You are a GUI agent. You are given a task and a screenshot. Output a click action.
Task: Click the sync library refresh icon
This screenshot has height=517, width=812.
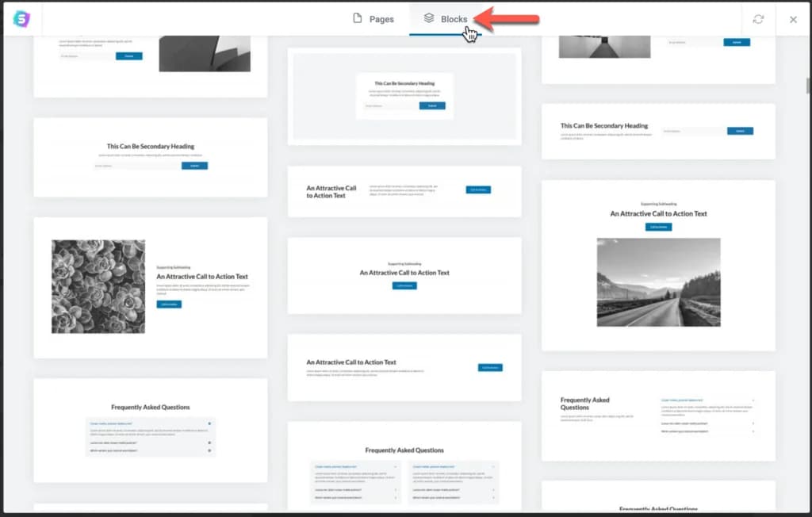[x=758, y=19]
